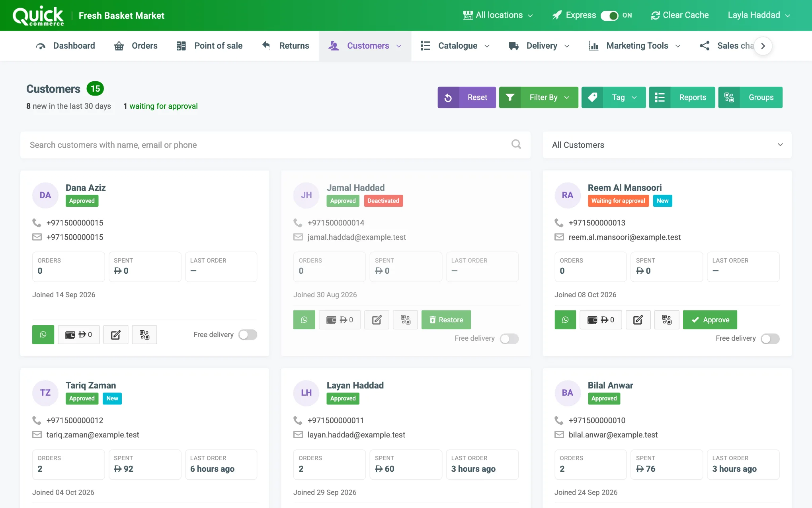The image size is (812, 508).
Task: Click the Waiting for approval badge
Action: (x=618, y=201)
